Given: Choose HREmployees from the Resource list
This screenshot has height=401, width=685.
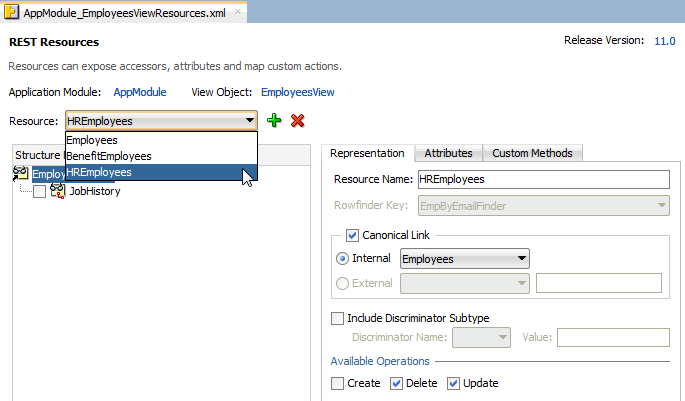Looking at the screenshot, I should pyautogui.click(x=161, y=173).
